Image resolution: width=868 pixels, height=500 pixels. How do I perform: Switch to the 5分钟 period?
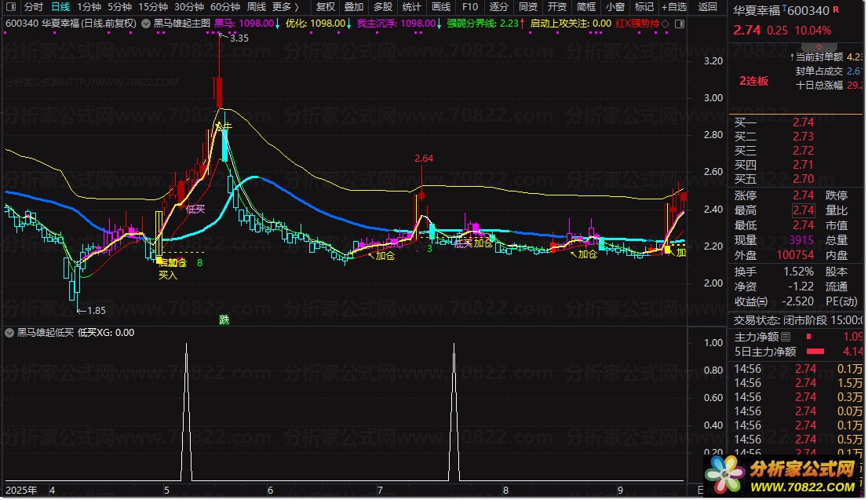(x=119, y=7)
